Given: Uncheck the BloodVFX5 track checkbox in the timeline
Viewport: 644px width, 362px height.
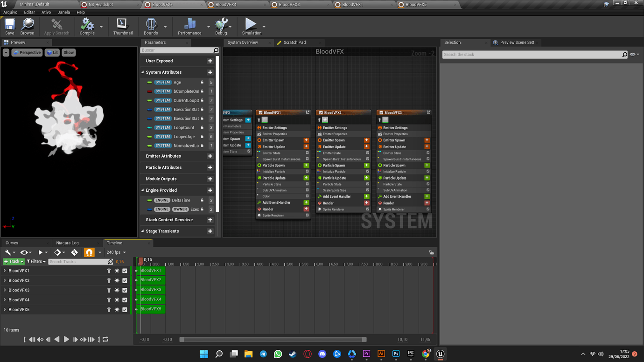Looking at the screenshot, I should click(x=125, y=309).
